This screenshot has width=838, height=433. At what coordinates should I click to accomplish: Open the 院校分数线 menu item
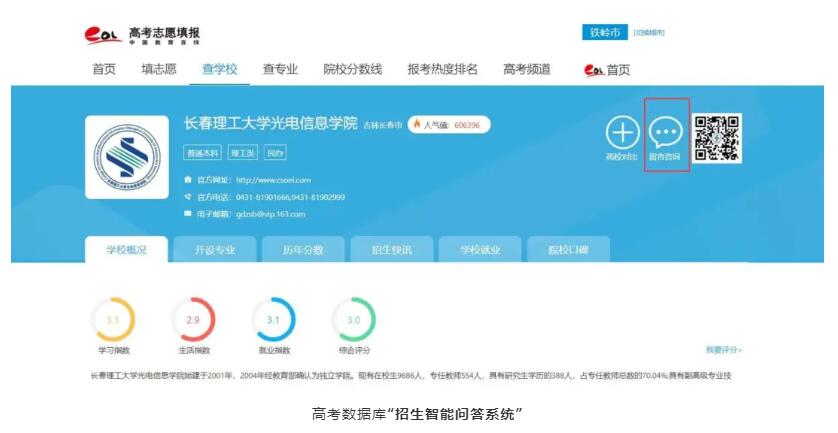[353, 69]
